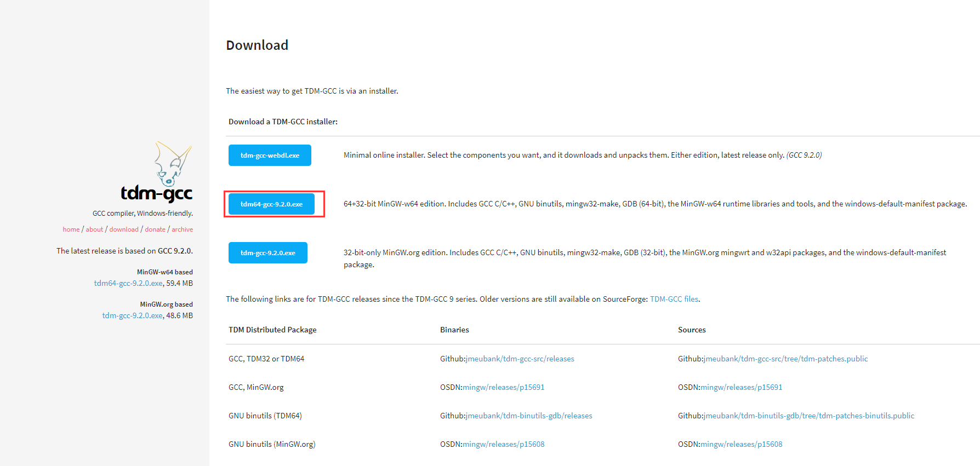Open mingw/releases/p15691 link in Binaries column

(x=504, y=387)
